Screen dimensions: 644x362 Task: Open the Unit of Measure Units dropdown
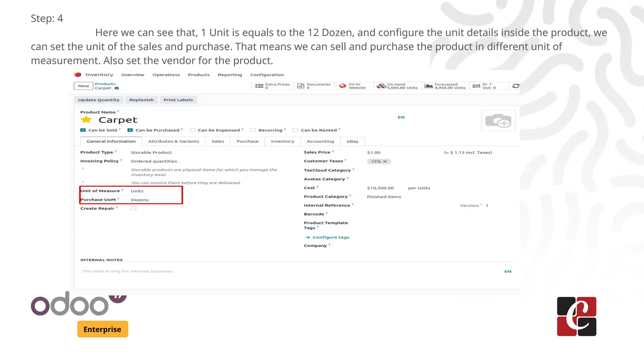(x=137, y=191)
